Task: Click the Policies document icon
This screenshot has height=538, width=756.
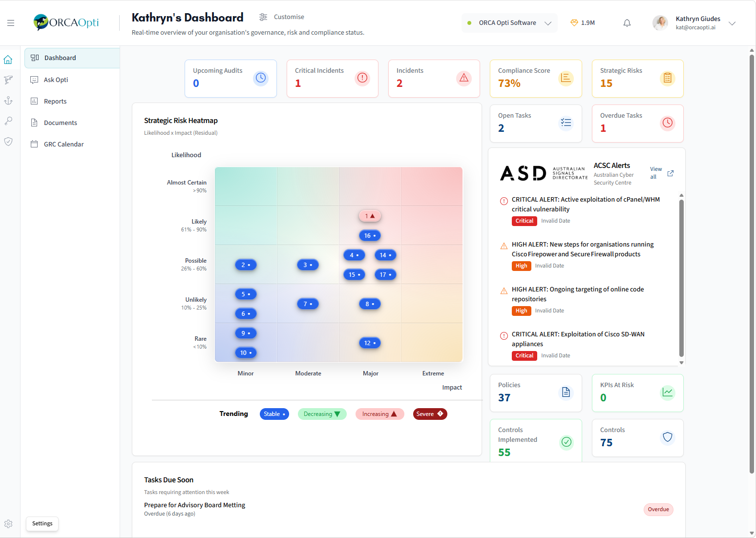Action: (x=566, y=393)
